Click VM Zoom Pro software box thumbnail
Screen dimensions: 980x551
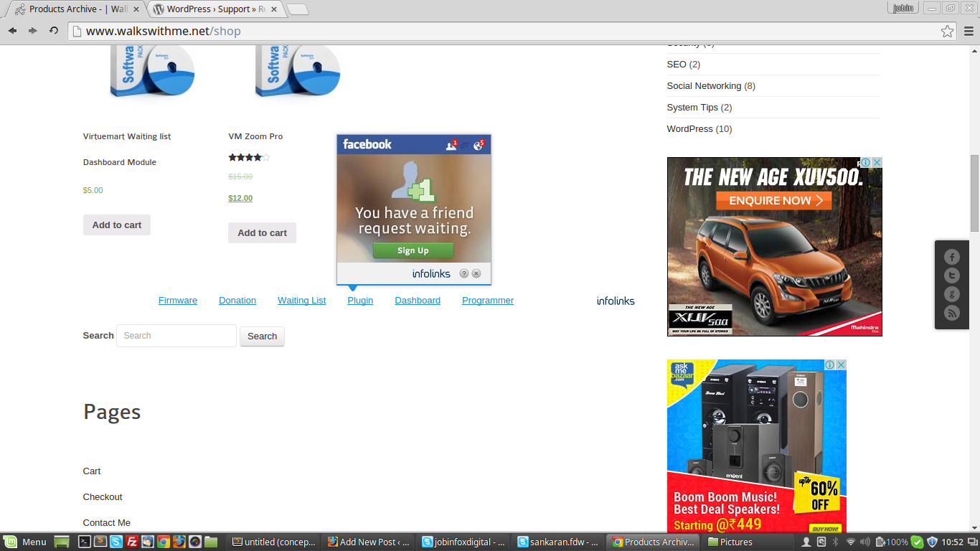click(x=297, y=72)
